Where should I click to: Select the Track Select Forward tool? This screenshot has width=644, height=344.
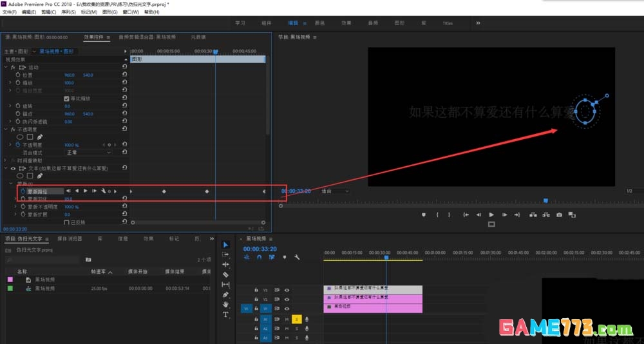[225, 254]
